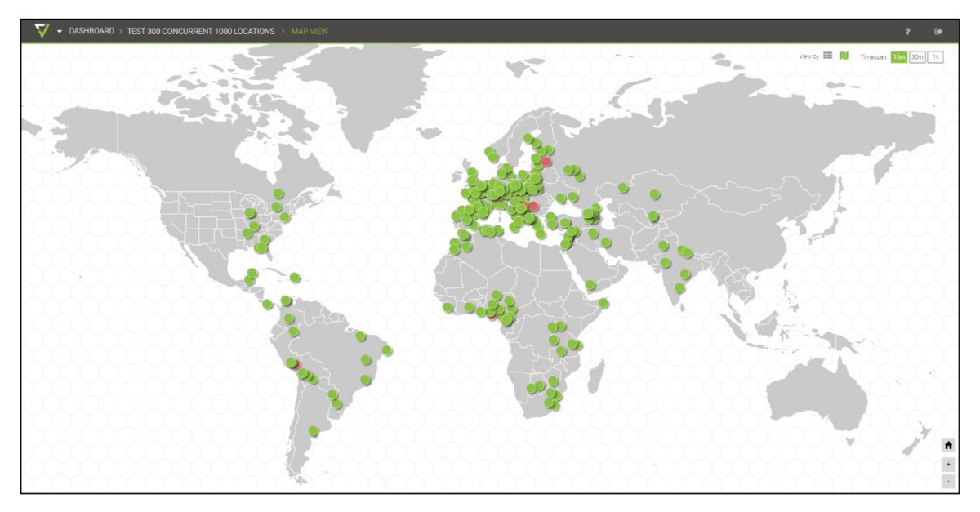980x512 pixels.
Task: Click the Timespan label
Action: [873, 56]
